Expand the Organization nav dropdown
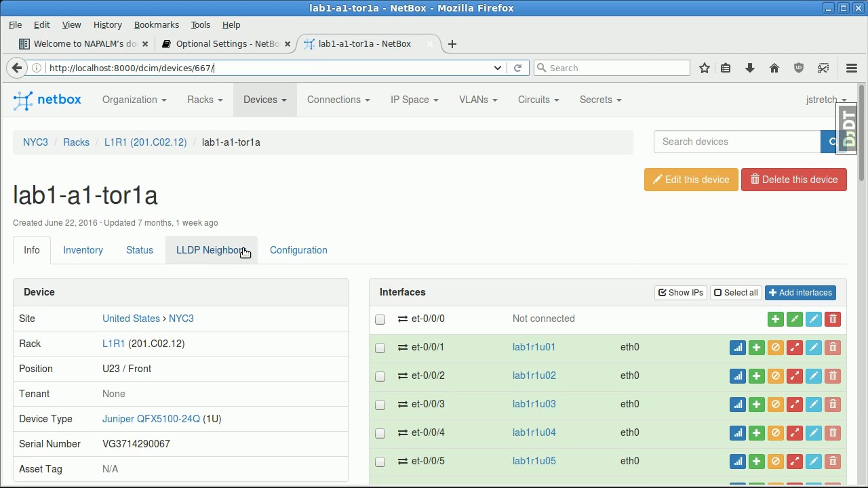 [x=134, y=100]
